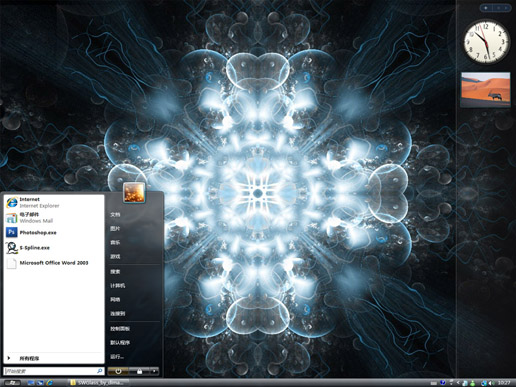
Task: Open Internet Explorer quick launch icon
Action: [50, 383]
